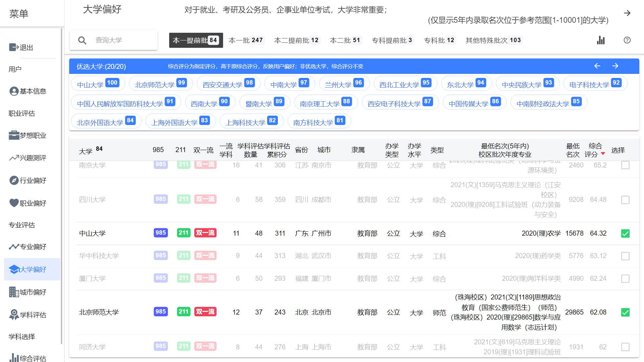This screenshot has height=362, width=644.
Task: Switch to 本二批 tab
Action: 346,40
